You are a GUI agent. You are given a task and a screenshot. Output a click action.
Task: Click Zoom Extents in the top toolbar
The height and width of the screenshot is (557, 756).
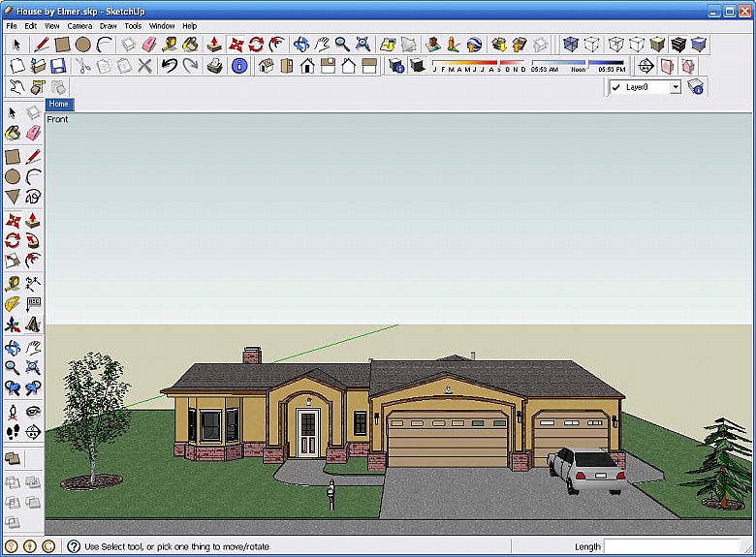click(363, 45)
